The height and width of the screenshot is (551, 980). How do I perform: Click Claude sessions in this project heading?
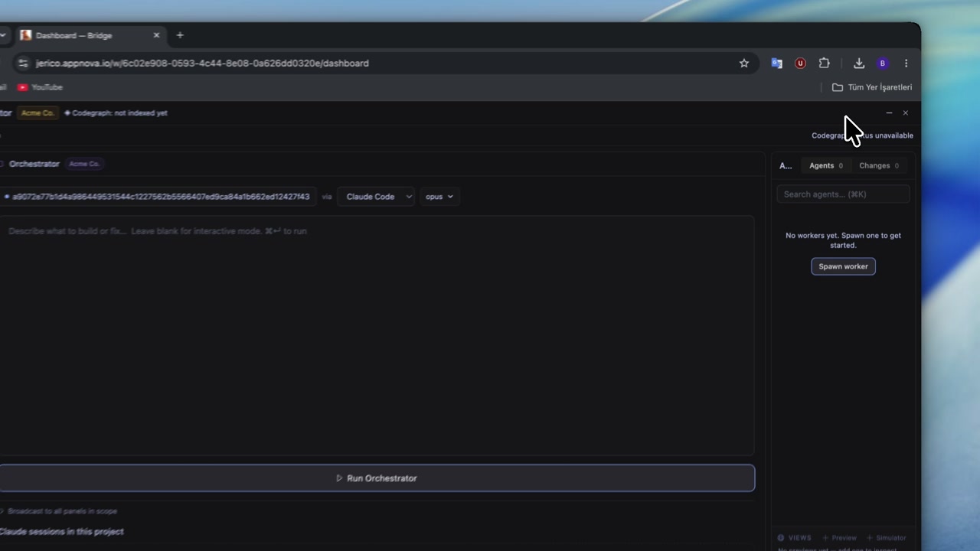[x=61, y=531]
